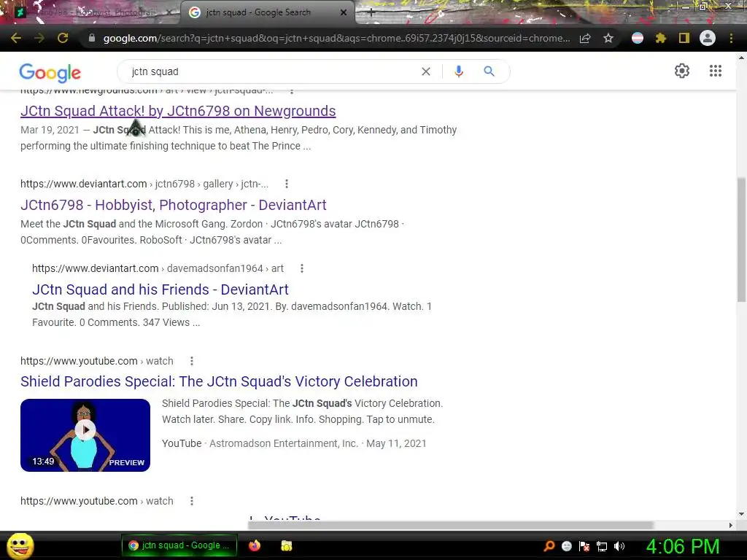This screenshot has height=560, width=747.
Task: Clear the search box with the X
Action: point(426,71)
